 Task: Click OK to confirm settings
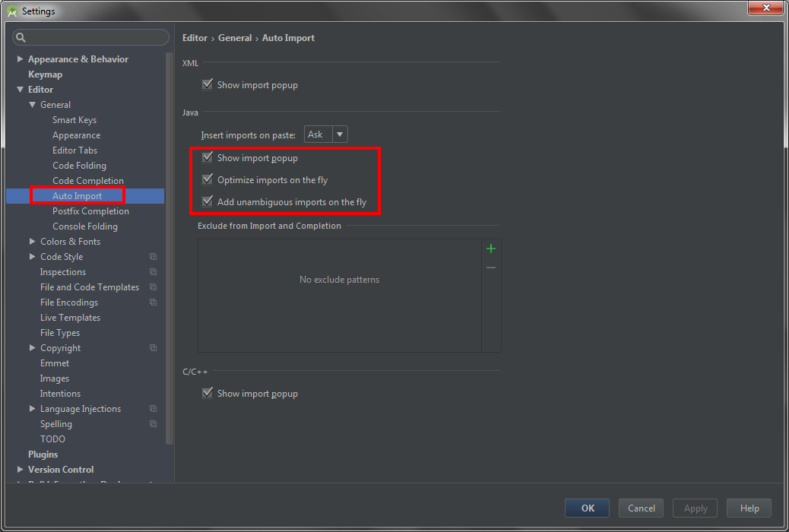[x=588, y=508]
